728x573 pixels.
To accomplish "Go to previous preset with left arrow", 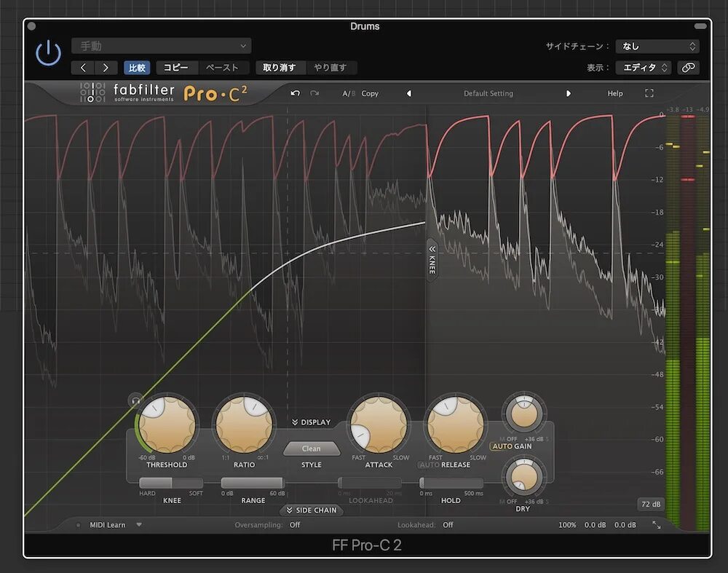I will click(83, 68).
